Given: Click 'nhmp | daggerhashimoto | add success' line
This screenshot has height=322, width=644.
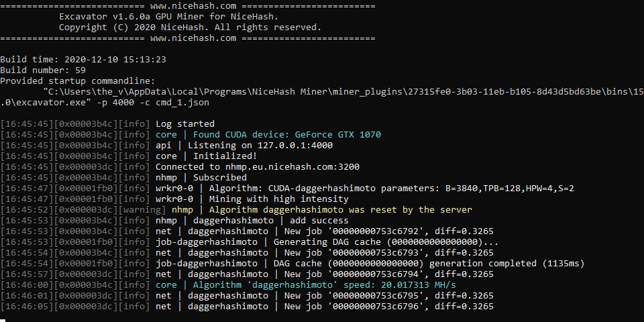Looking at the screenshot, I should pyautogui.click(x=174, y=221).
